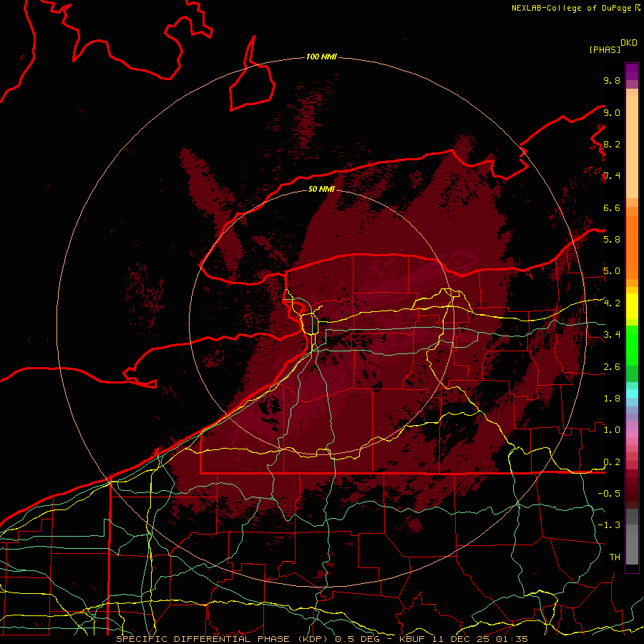This screenshot has height=644, width=644.
Task: Click the 4.2 scale value
Action: 612,303
